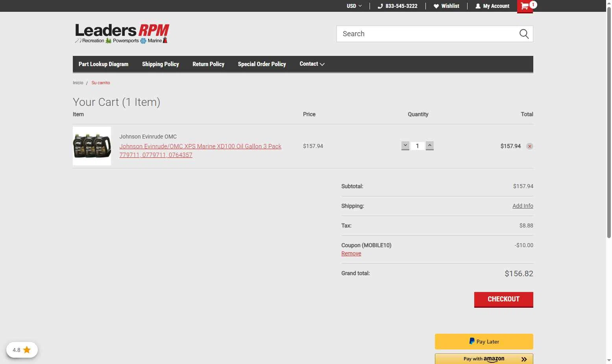
Task: Call the 833-545-3222 phone link
Action: click(x=398, y=6)
